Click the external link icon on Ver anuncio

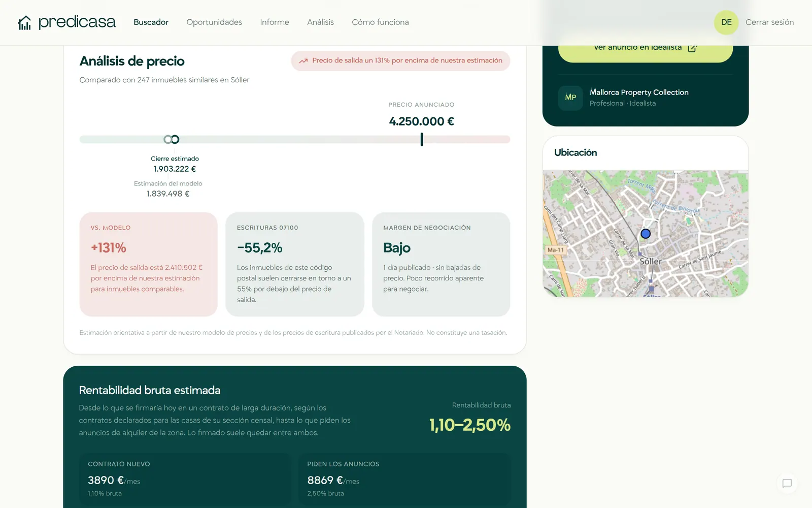click(692, 48)
